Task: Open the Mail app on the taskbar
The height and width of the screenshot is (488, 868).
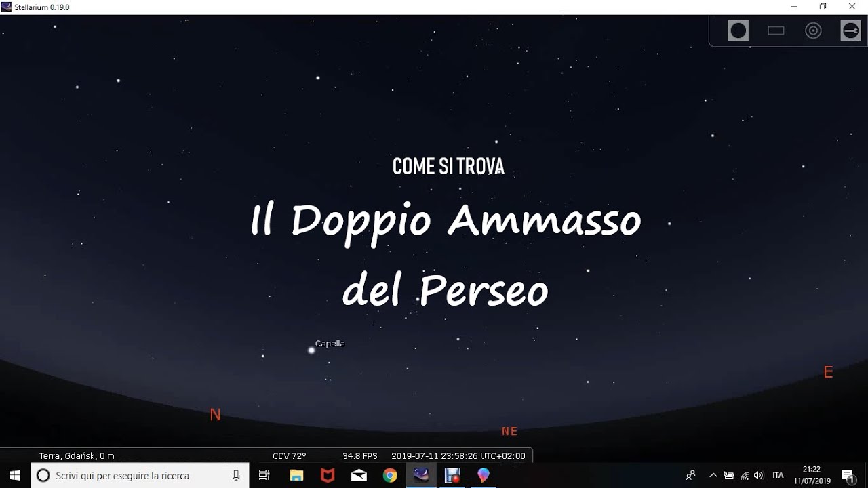Action: point(359,476)
